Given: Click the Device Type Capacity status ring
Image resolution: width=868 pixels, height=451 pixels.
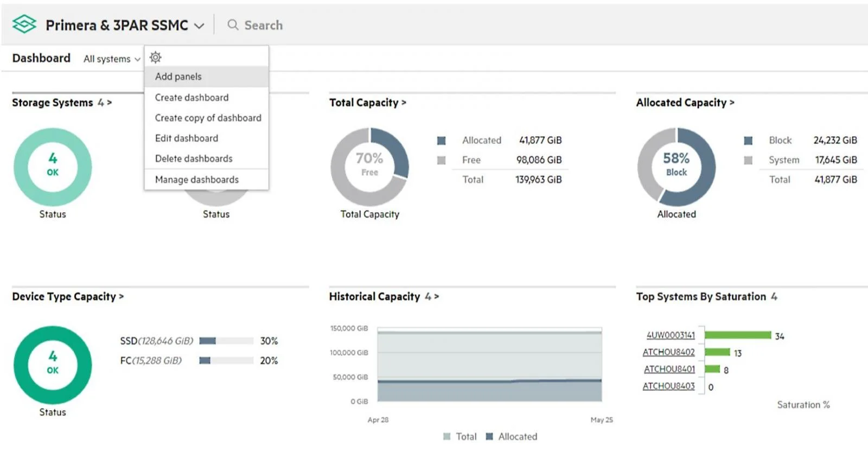Looking at the screenshot, I should 53,365.
